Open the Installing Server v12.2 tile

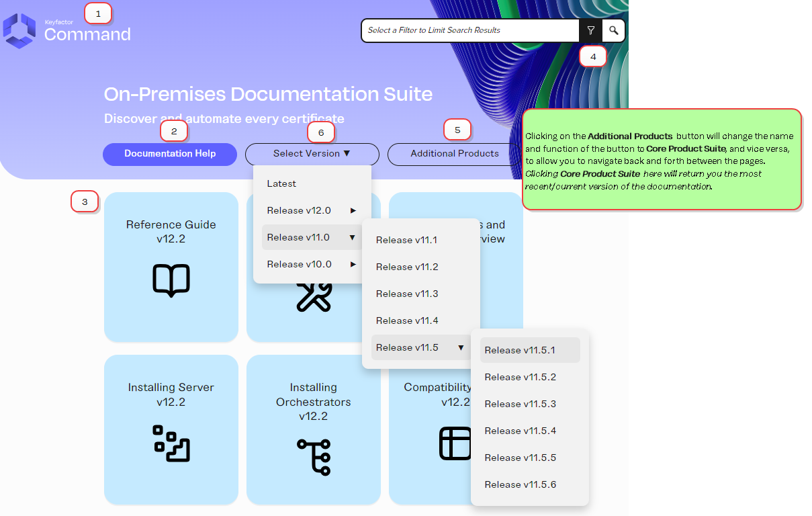click(x=171, y=394)
